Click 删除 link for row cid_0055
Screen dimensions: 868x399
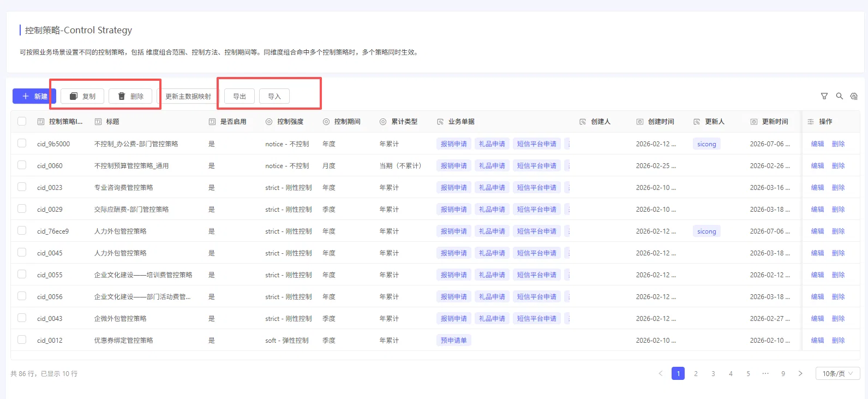[838, 275]
